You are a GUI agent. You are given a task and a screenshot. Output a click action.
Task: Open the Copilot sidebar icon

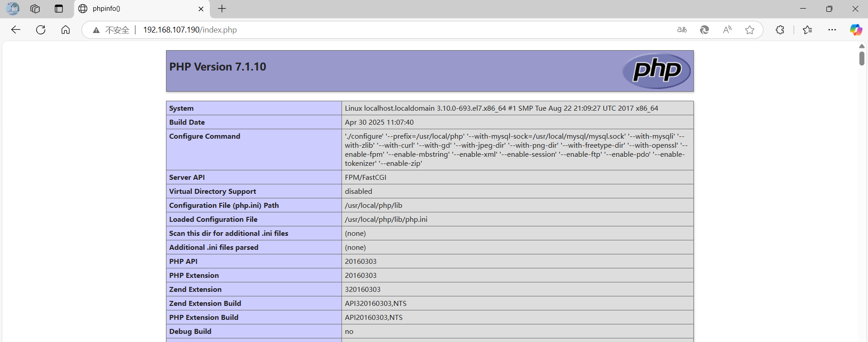coord(856,30)
